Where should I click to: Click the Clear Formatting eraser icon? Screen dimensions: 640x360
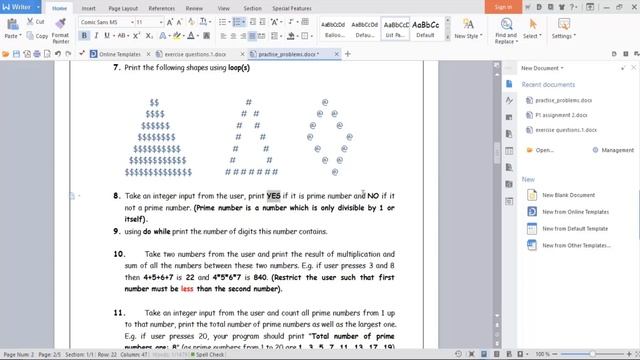pos(191,22)
